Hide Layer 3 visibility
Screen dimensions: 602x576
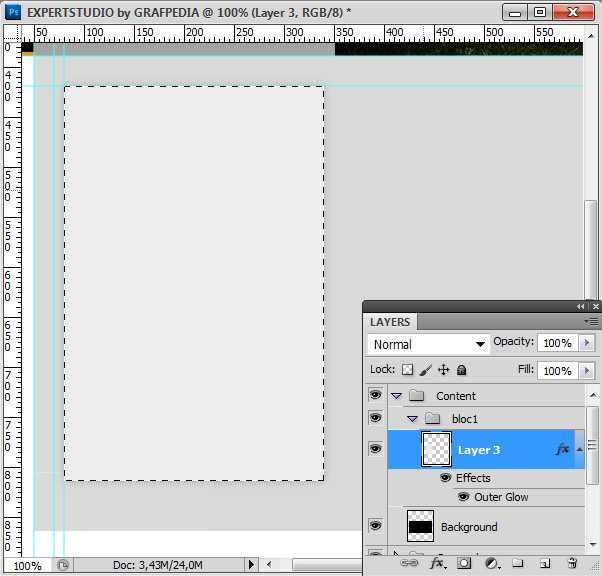click(375, 449)
